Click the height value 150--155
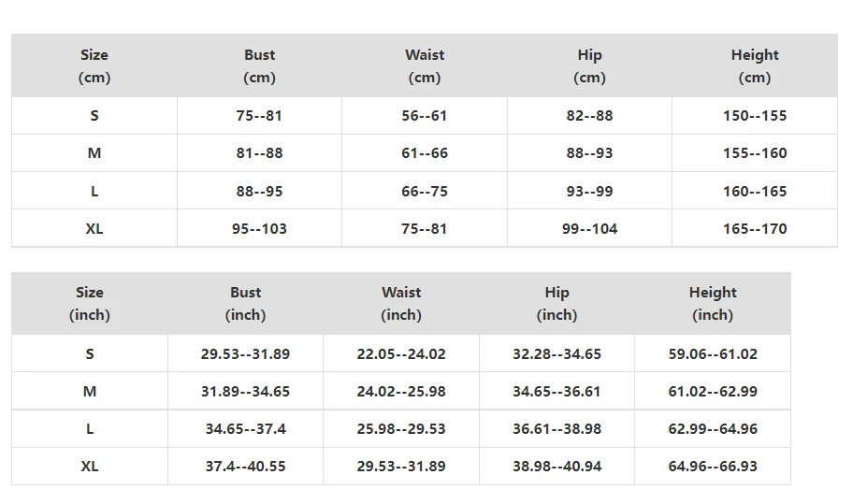853x504 pixels. pyautogui.click(x=755, y=116)
